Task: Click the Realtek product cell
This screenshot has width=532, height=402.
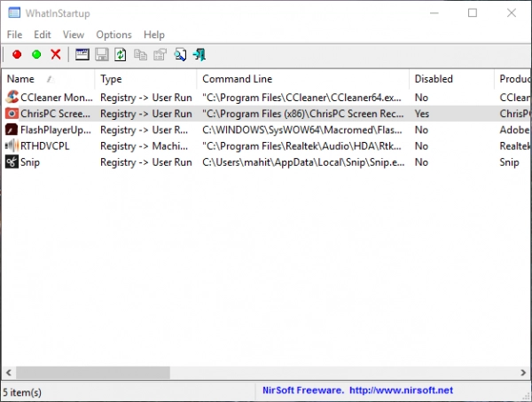Action: [x=514, y=146]
